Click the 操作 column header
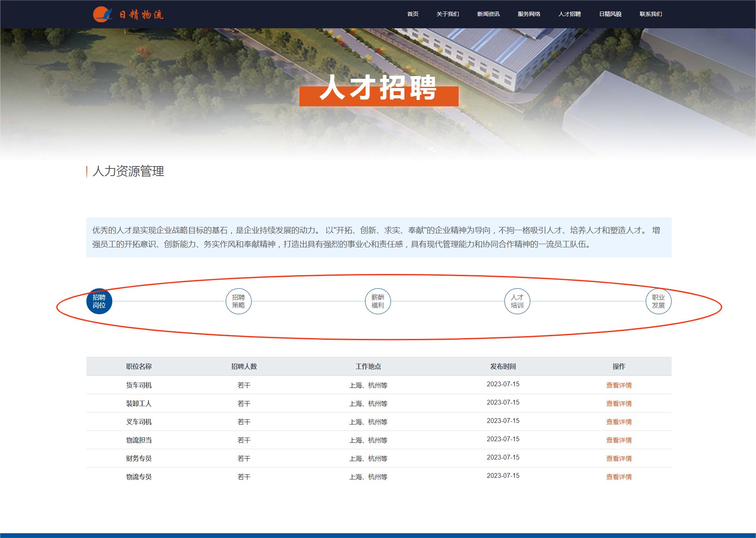Image resolution: width=756 pixels, height=538 pixels. (x=619, y=366)
